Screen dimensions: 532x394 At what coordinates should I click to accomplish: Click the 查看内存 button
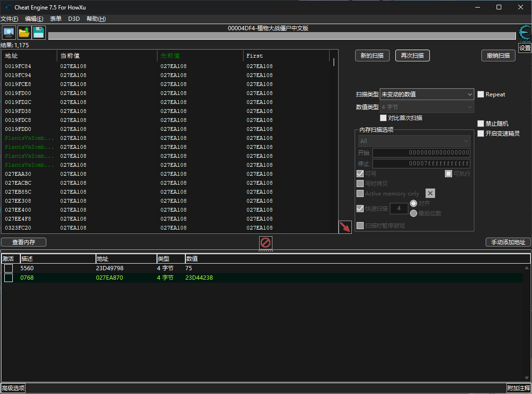point(24,242)
